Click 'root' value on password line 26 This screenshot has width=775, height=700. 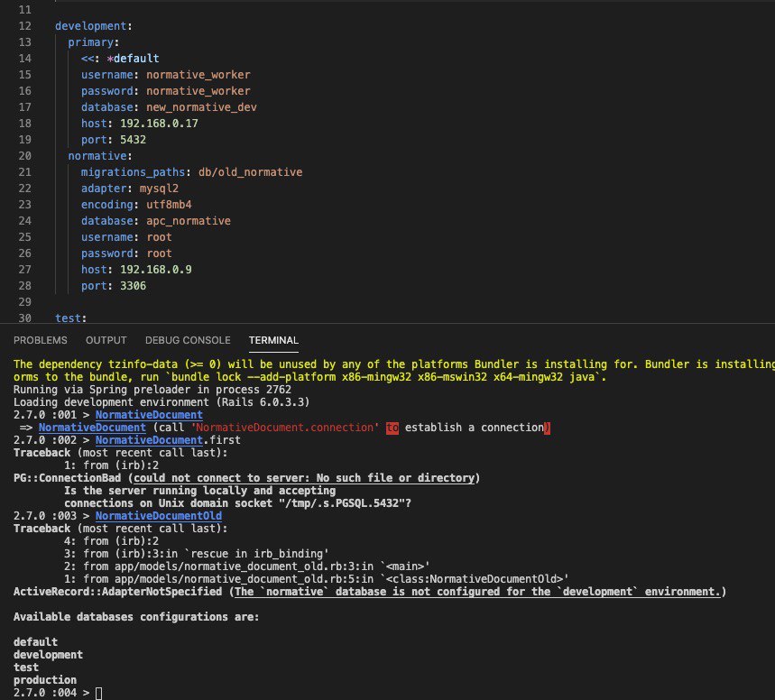pyautogui.click(x=159, y=253)
